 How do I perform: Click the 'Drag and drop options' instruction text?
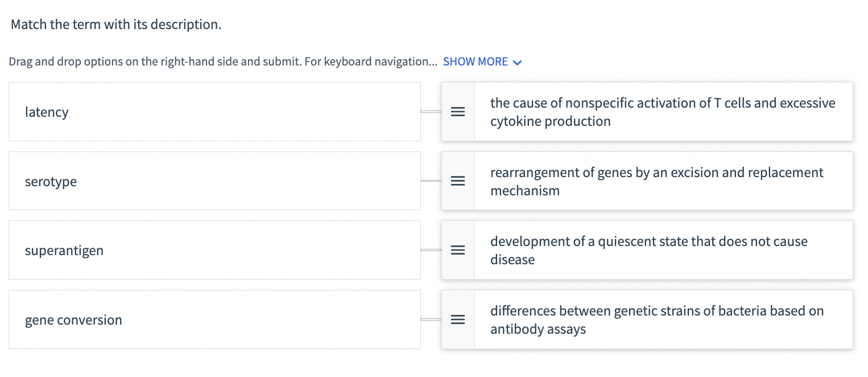[222, 62]
